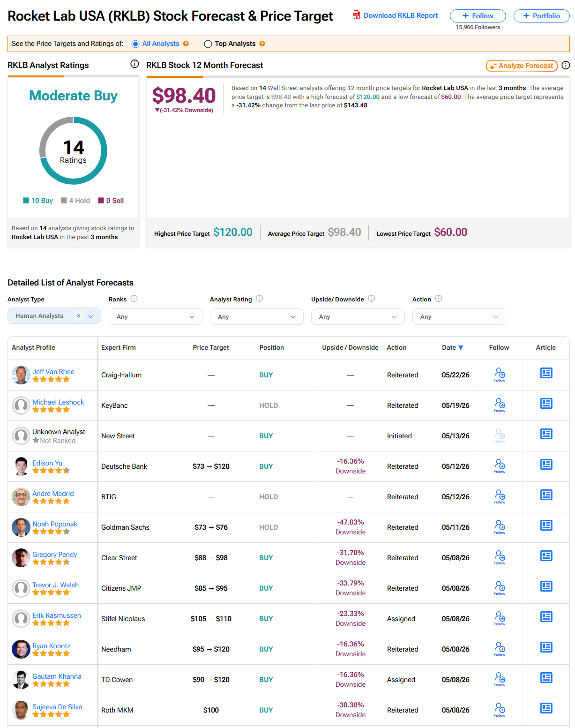This screenshot has width=575, height=728.
Task: Follow analyst Michael Leshock icon
Action: pos(500,405)
